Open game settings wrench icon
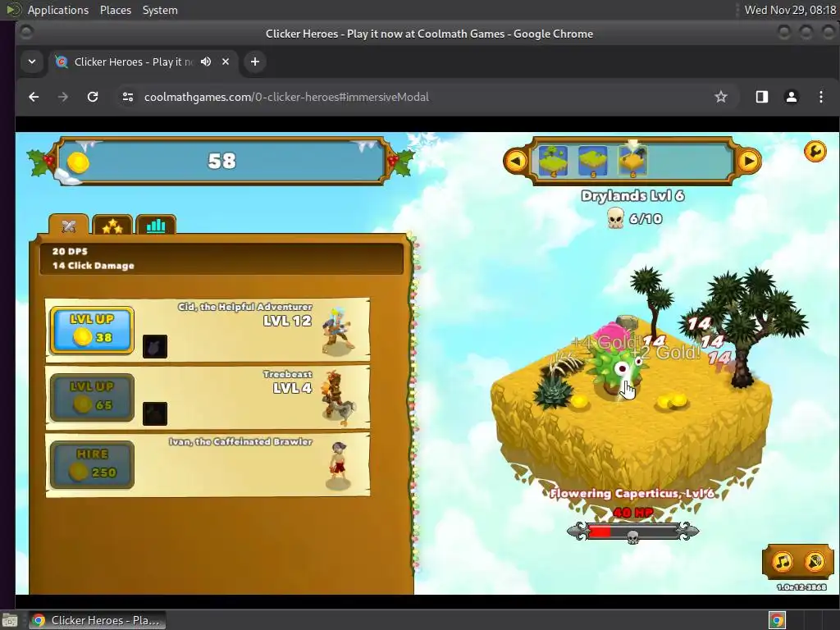The image size is (840, 630). point(815,152)
